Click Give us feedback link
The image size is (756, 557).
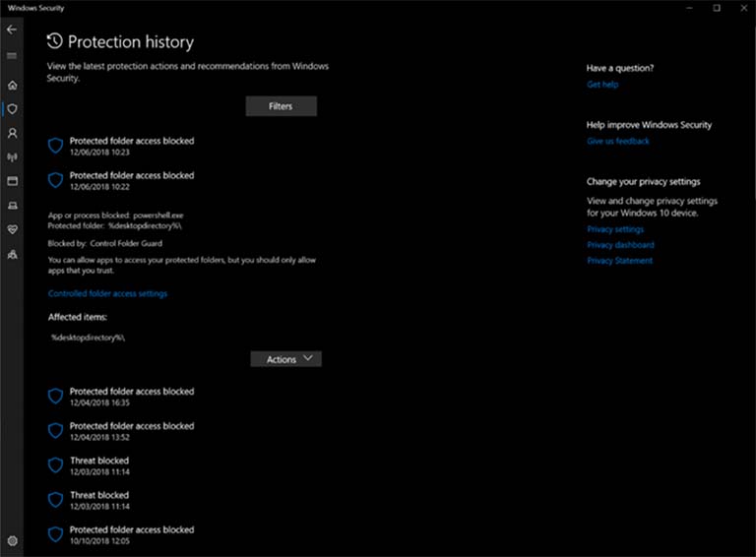click(618, 141)
